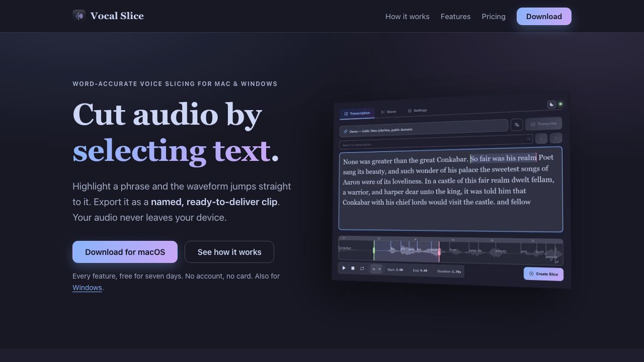Open the 1x playback speed dropdown

point(376,269)
